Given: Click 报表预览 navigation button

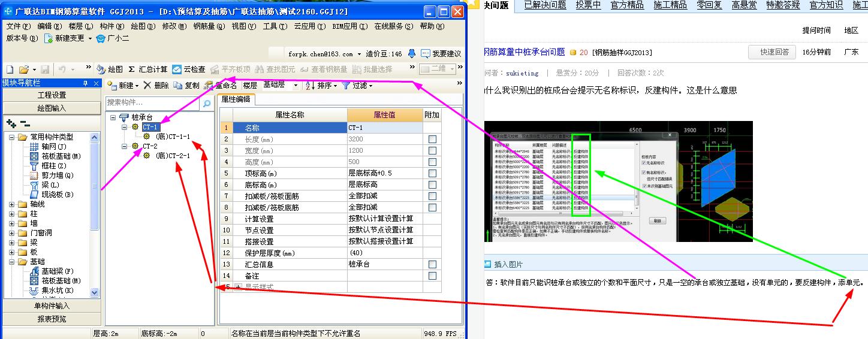Looking at the screenshot, I should (52, 319).
